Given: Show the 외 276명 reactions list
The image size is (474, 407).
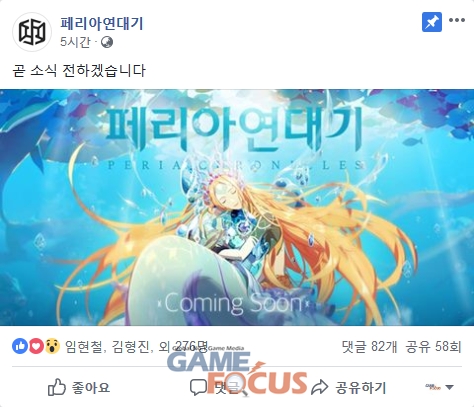Looking at the screenshot, I should tap(183, 347).
